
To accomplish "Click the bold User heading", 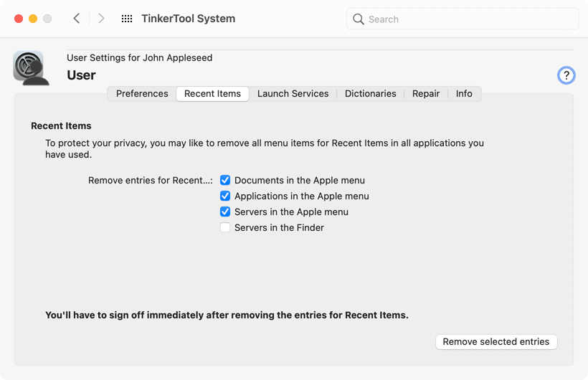I will click(x=81, y=75).
